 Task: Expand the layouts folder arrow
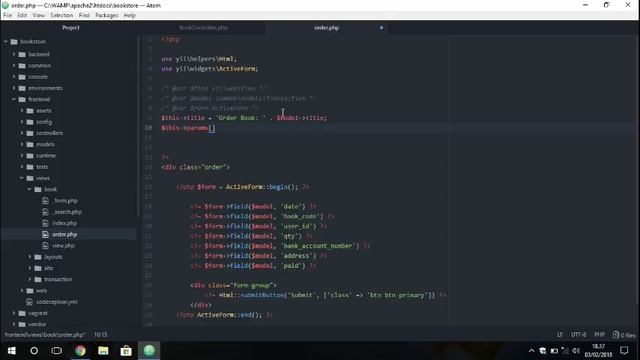click(30, 257)
